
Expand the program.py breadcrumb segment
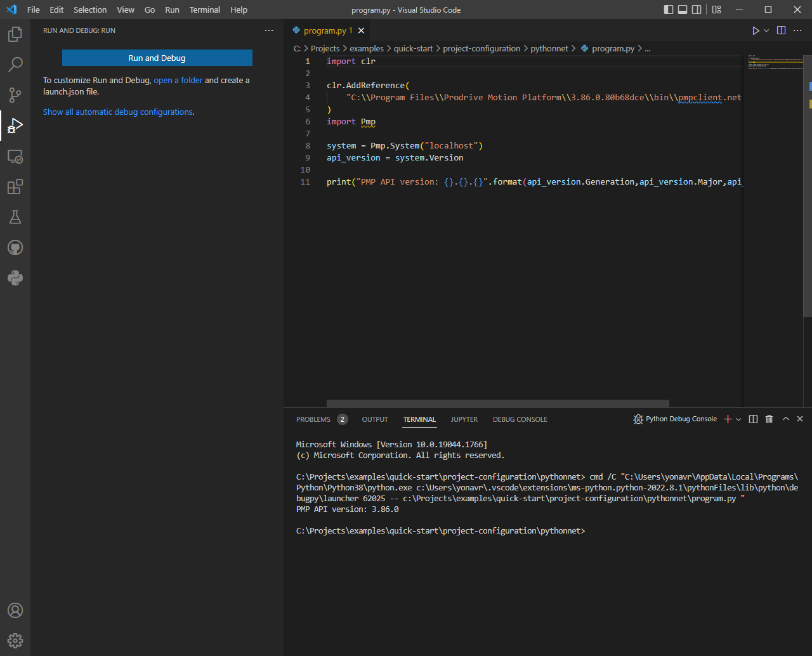[608, 49]
